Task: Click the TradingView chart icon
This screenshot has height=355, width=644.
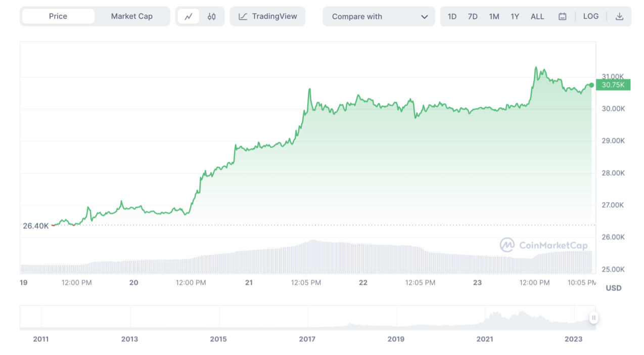Action: point(243,17)
